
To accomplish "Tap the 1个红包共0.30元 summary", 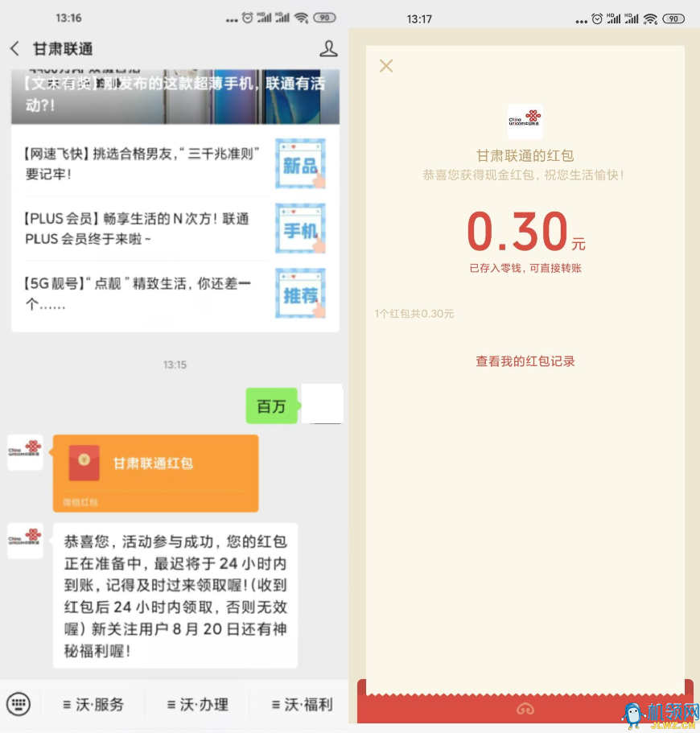I will click(x=414, y=313).
